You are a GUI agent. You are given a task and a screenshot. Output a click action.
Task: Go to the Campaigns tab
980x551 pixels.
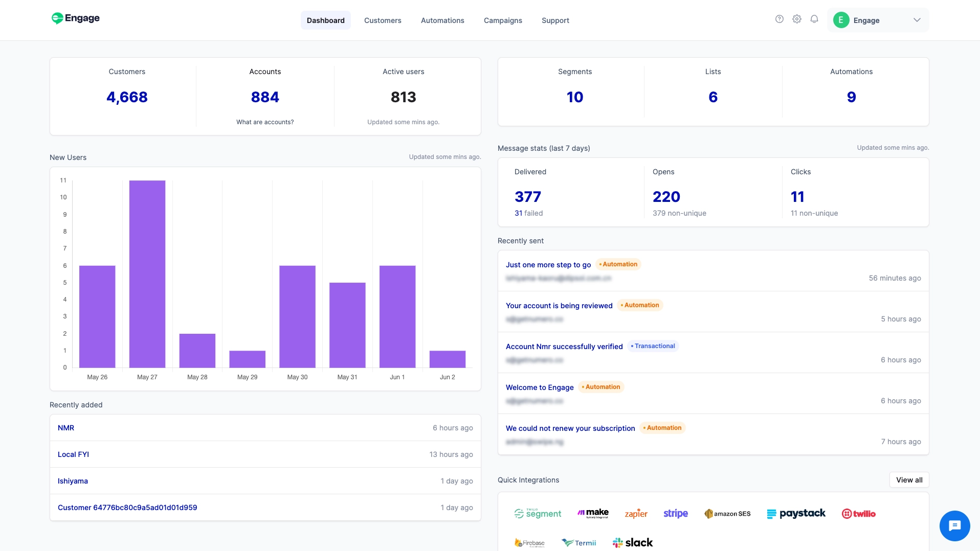point(502,20)
